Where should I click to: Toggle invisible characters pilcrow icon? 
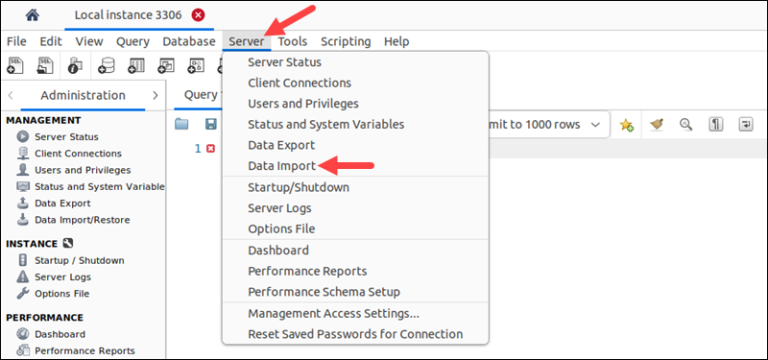pos(716,125)
